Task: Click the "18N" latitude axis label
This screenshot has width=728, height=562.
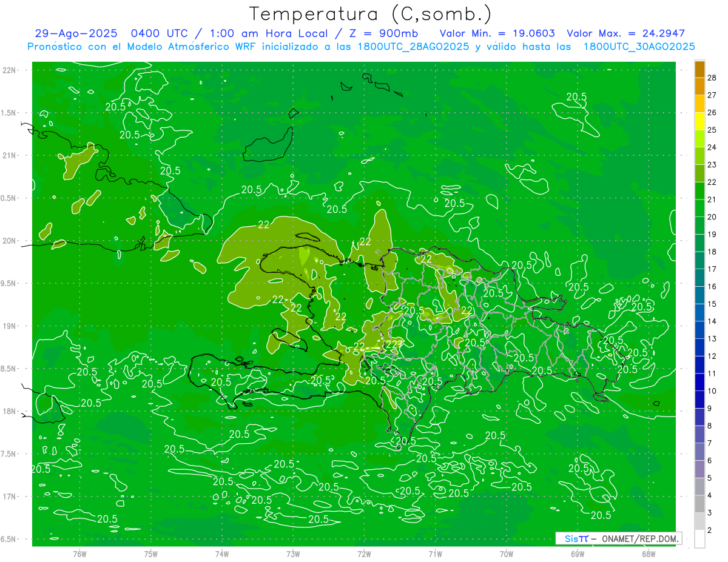Action: tap(9, 412)
